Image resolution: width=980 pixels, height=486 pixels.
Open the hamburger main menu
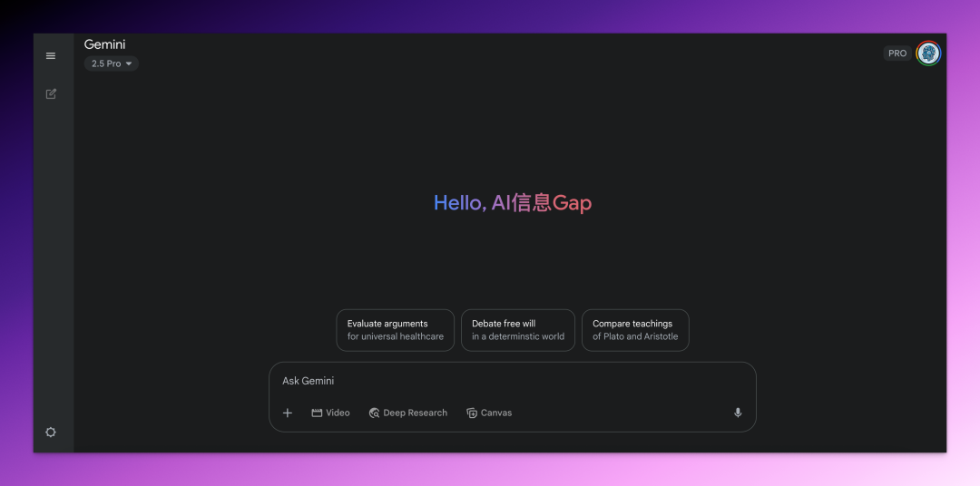click(51, 55)
